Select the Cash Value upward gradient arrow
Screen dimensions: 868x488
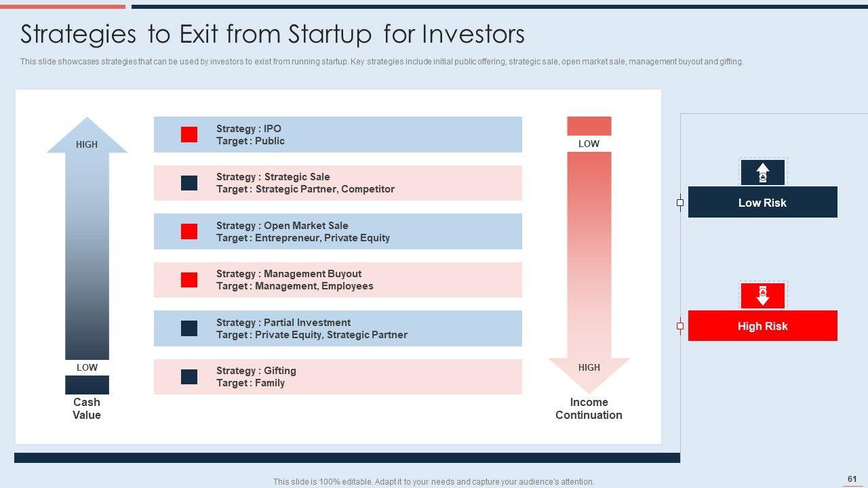(x=87, y=251)
